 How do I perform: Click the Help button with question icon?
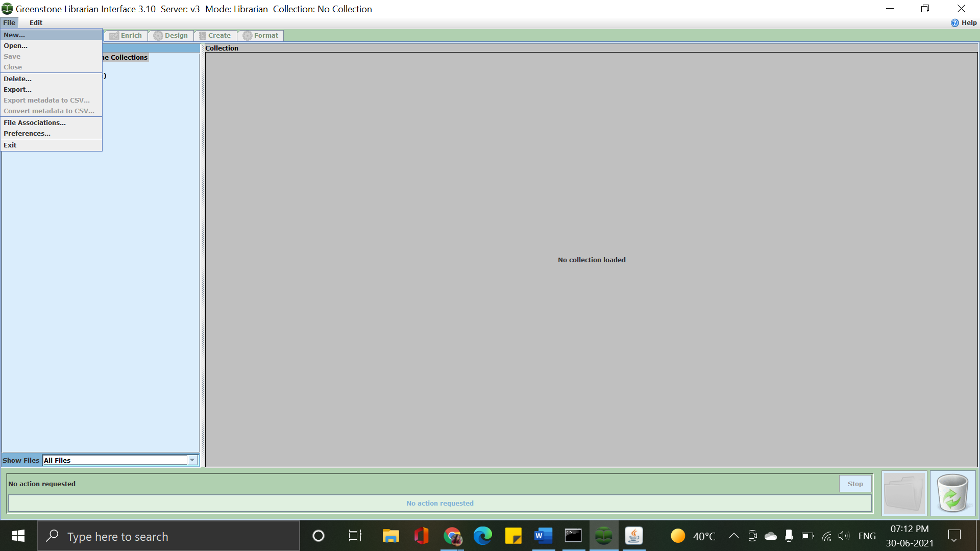coord(964,22)
